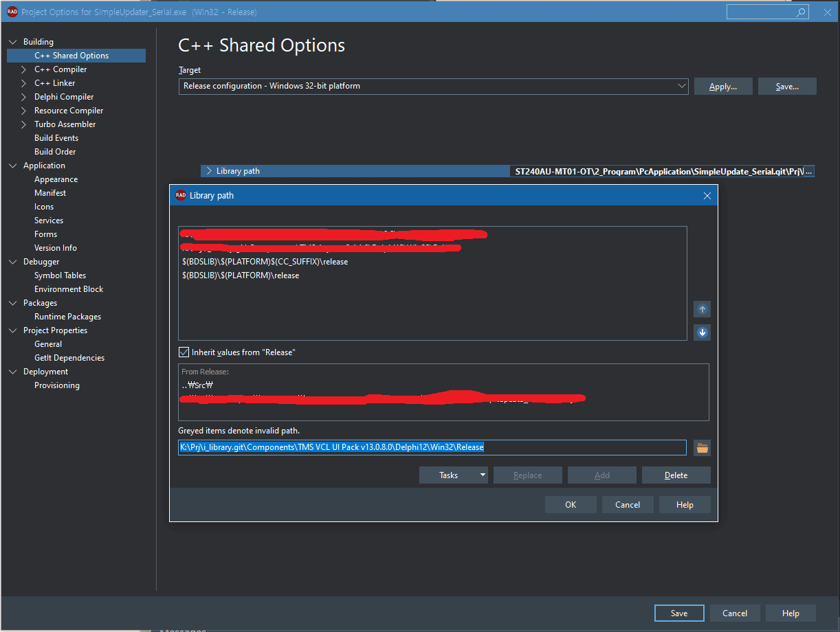Select Runtime Packages option
840x632 pixels.
point(67,317)
